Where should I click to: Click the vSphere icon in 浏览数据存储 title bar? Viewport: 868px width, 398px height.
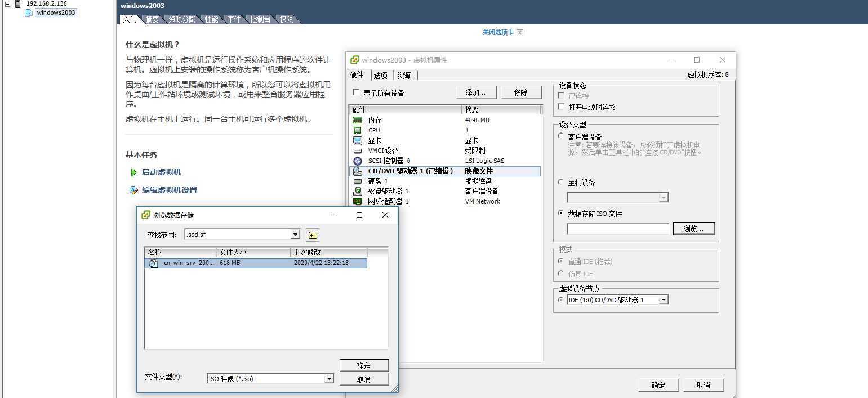pos(146,215)
